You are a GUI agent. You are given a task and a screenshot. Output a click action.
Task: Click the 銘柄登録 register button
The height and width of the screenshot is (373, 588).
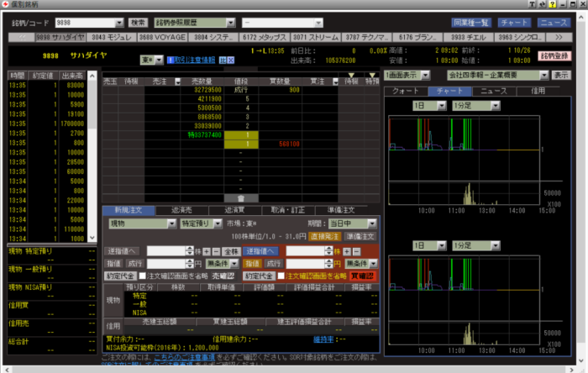click(x=555, y=55)
